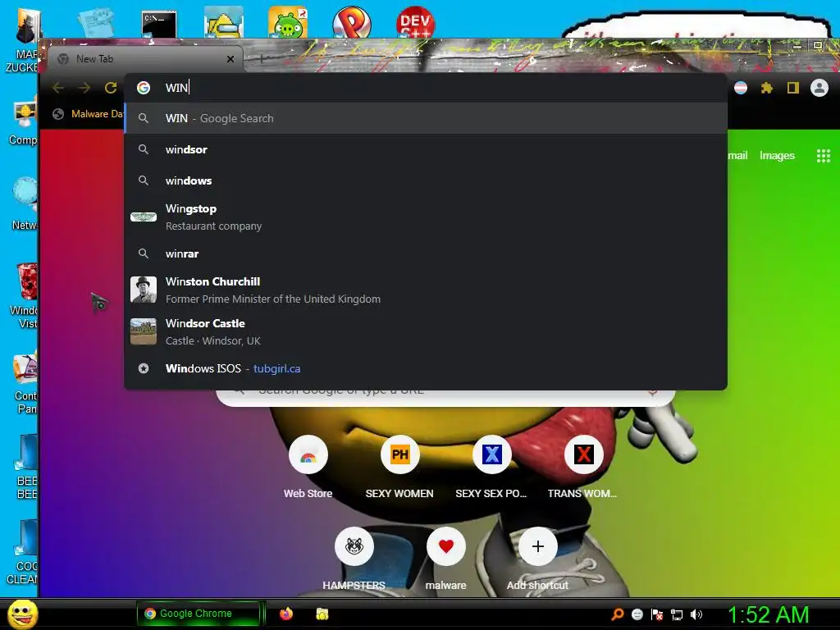This screenshot has height=630, width=840.
Task: Open the command prompt desktop icon
Action: coord(159,24)
